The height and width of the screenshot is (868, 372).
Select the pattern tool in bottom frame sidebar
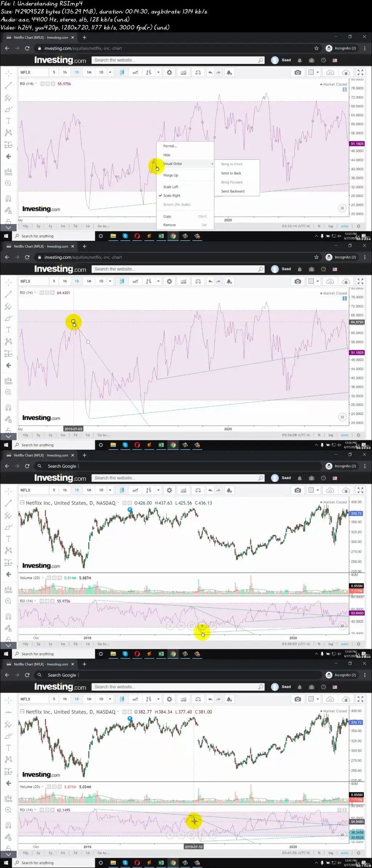click(8, 759)
